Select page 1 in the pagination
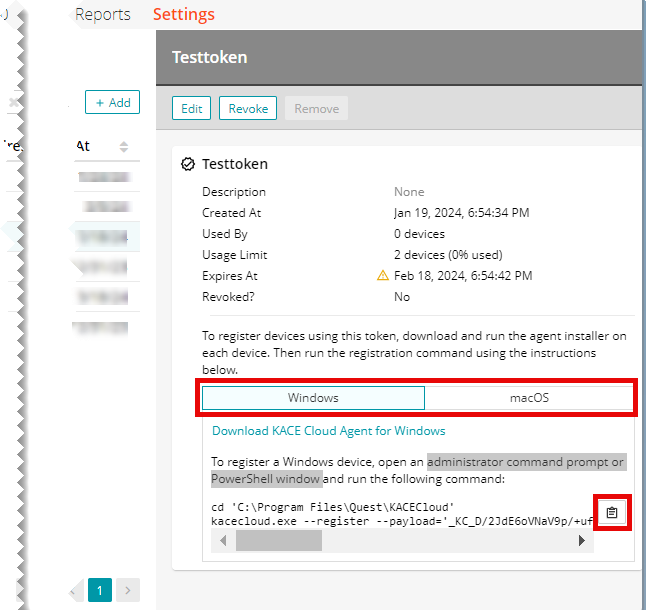Screen dimensions: 646x610 tap(100, 590)
